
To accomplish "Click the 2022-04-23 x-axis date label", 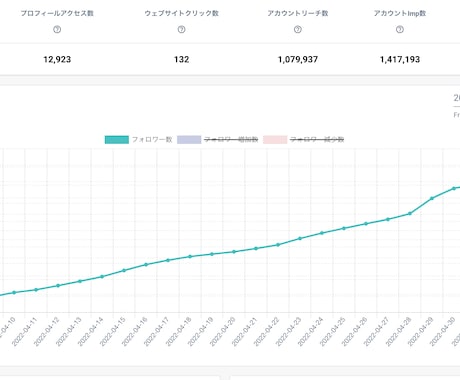I will point(288,332).
